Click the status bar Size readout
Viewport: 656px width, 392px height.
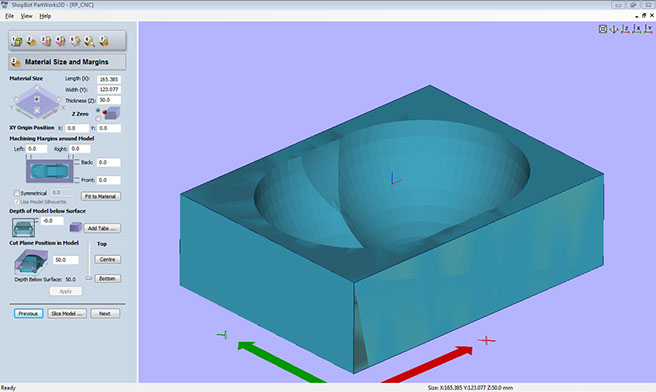[470, 388]
